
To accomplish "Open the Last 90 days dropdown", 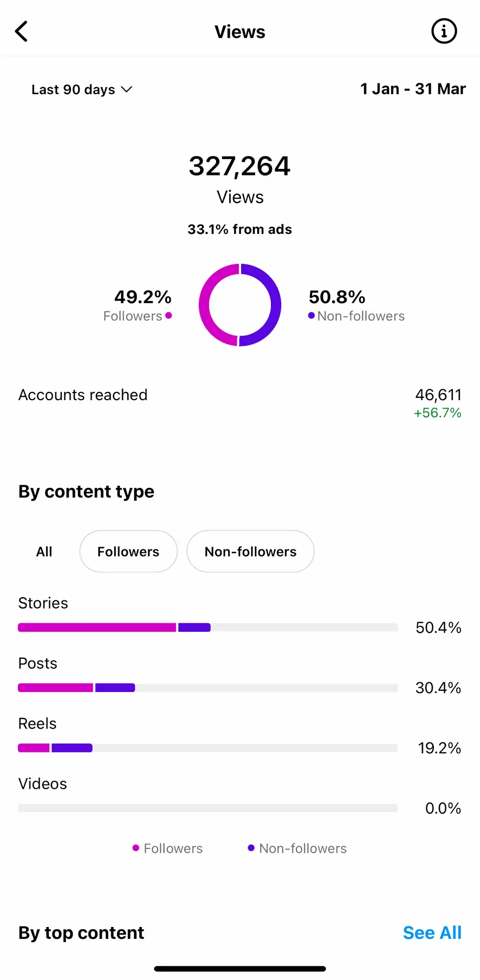I will pos(82,89).
